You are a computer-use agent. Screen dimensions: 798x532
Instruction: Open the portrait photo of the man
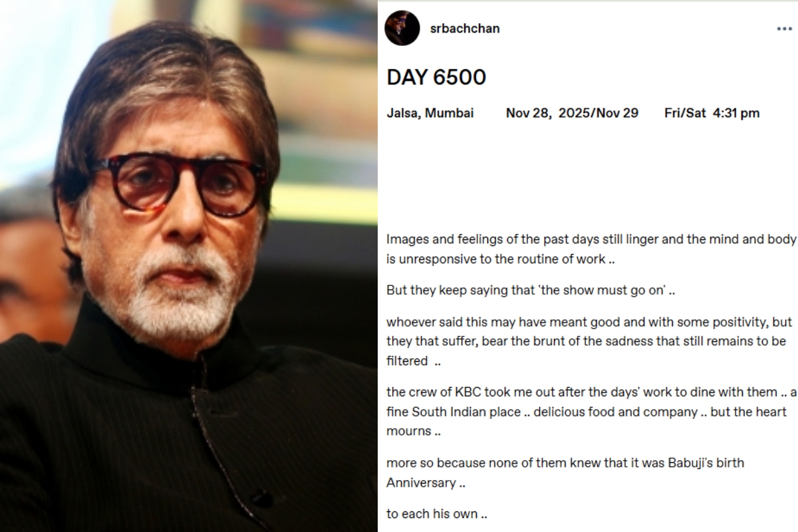click(x=188, y=266)
